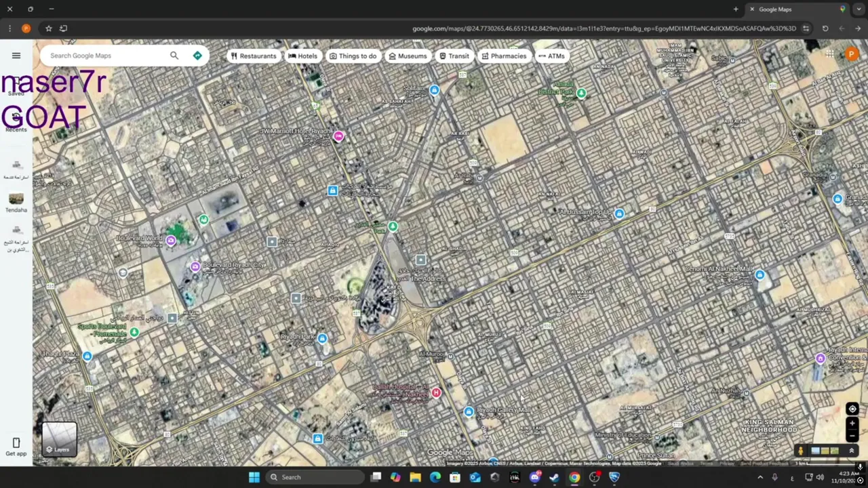Select the Things to do chip
This screenshot has width=868, height=488.
coord(353,56)
